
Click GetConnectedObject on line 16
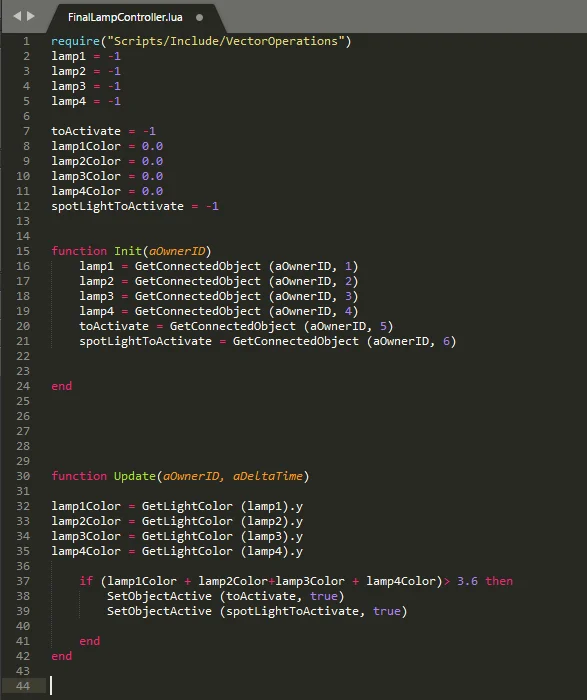point(198,266)
